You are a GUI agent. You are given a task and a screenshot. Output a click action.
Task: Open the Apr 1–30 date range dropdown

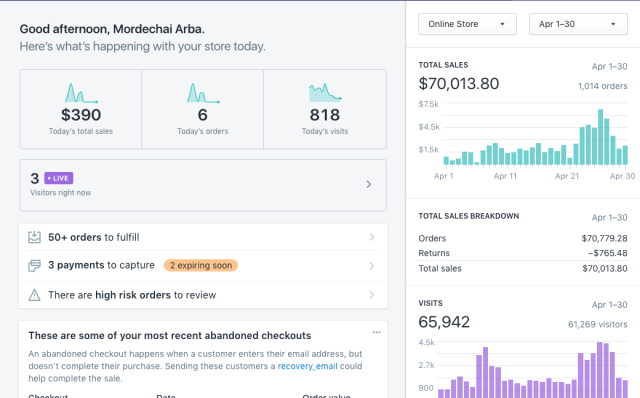(x=578, y=24)
